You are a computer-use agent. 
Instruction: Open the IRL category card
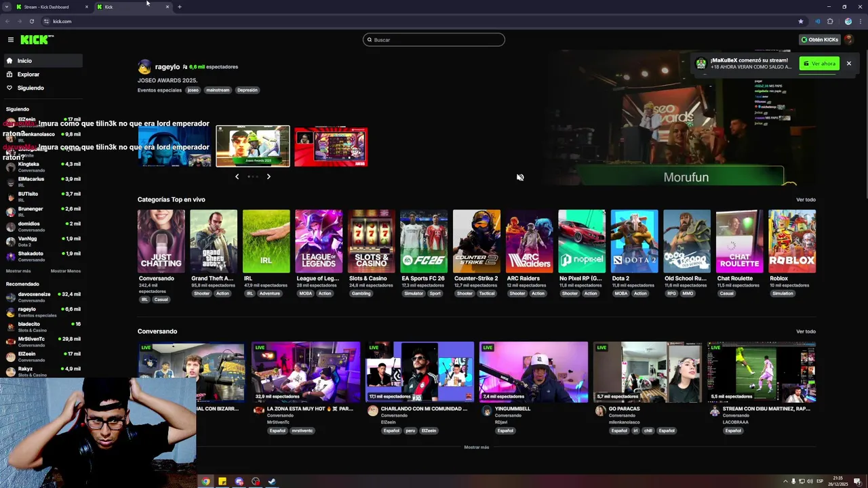[267, 242]
